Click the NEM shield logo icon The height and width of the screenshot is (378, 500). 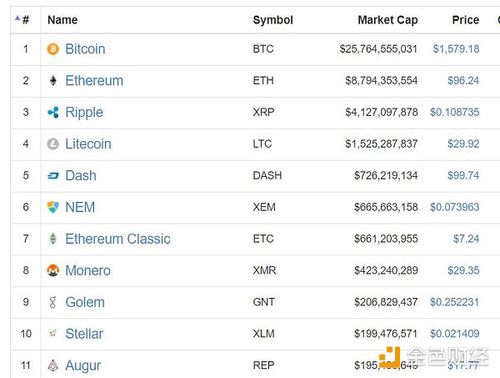[53, 207]
